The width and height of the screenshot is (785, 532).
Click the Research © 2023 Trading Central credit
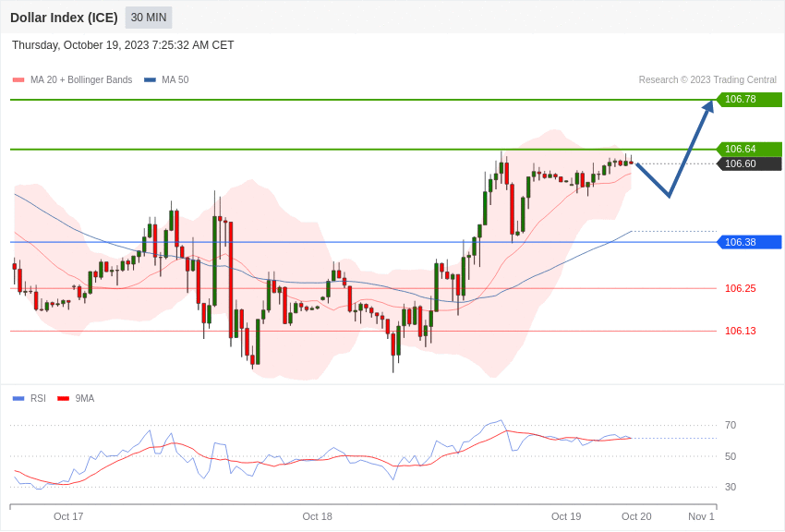point(707,80)
